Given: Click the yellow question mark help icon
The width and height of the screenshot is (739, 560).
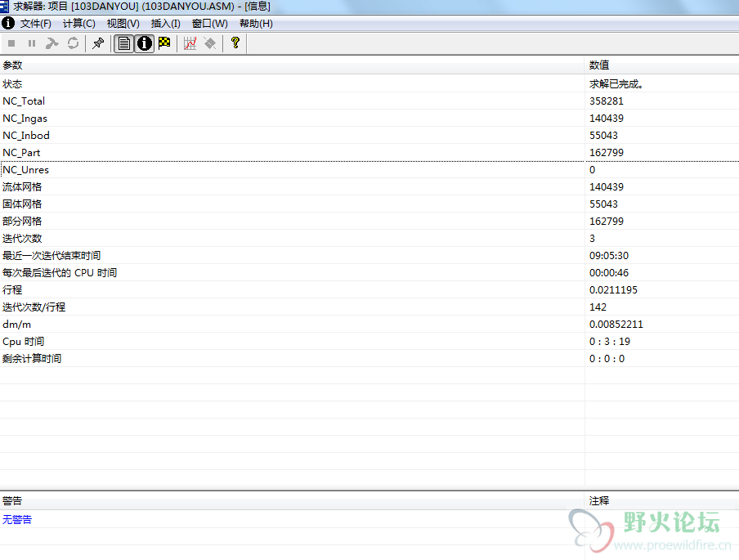Looking at the screenshot, I should 235,43.
